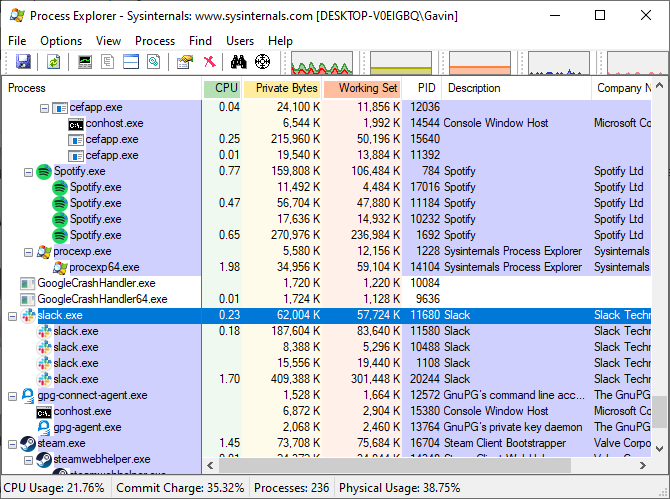Open the Users menu
The height and width of the screenshot is (499, 670).
[240, 41]
